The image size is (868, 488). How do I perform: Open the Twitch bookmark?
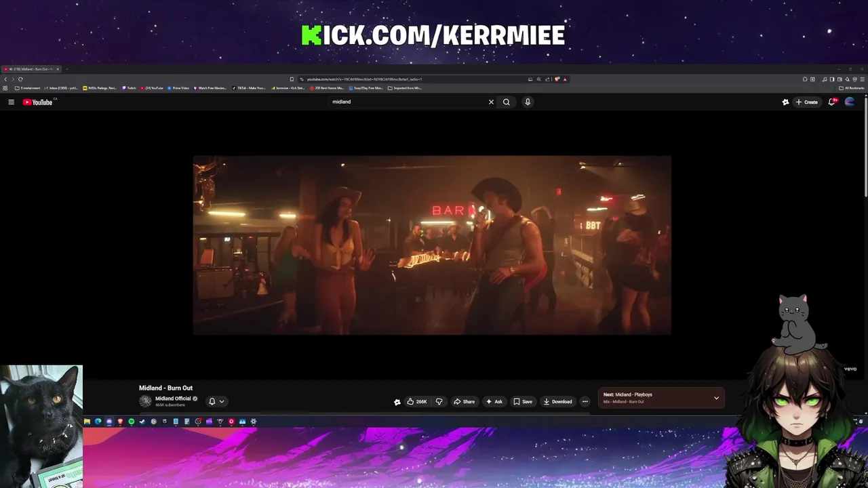pyautogui.click(x=129, y=88)
